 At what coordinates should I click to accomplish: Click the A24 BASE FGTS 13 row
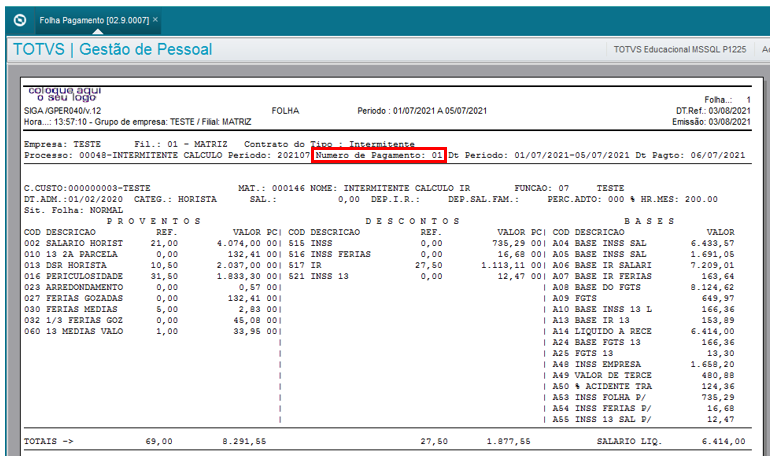(644, 342)
